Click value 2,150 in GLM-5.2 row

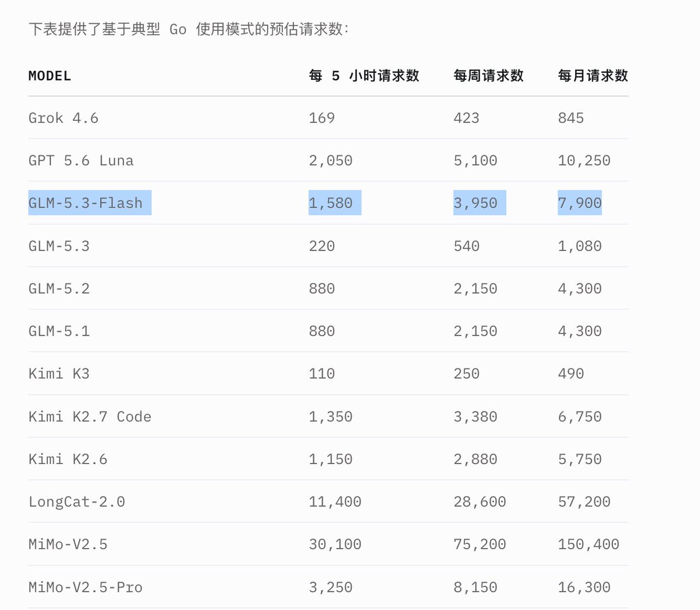point(475,288)
